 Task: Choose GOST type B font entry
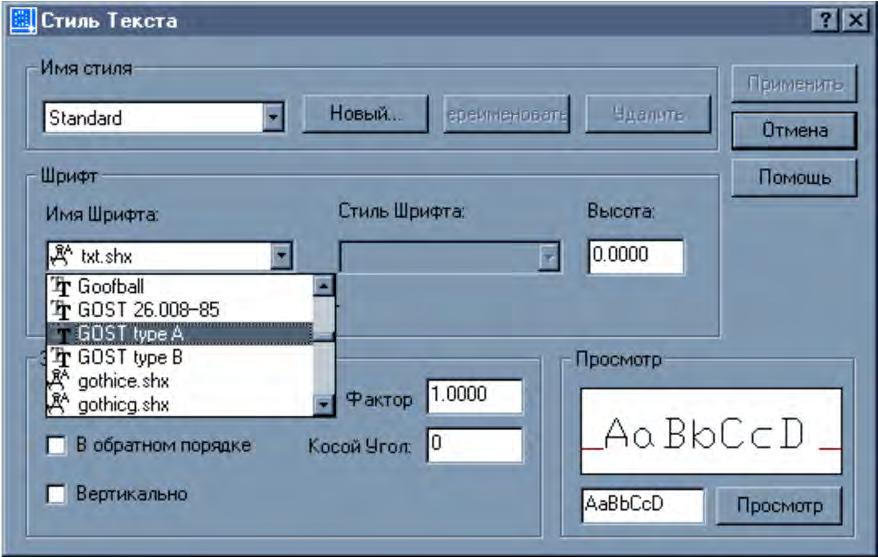point(180,357)
